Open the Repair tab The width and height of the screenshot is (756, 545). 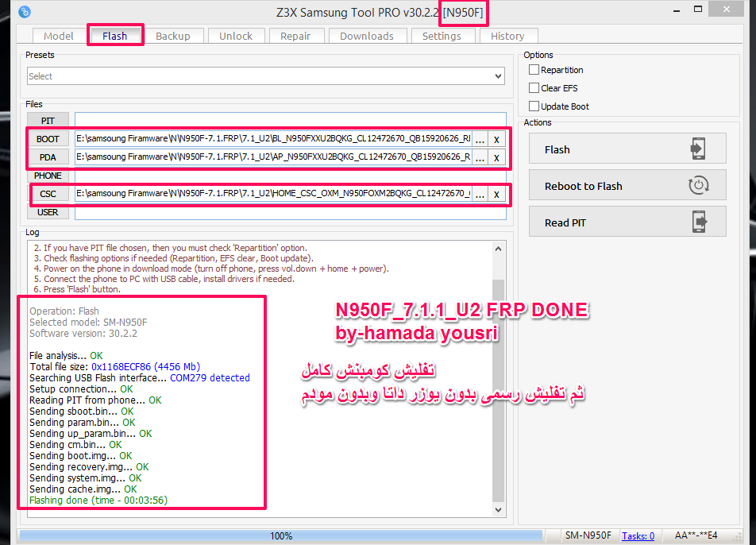pos(295,37)
